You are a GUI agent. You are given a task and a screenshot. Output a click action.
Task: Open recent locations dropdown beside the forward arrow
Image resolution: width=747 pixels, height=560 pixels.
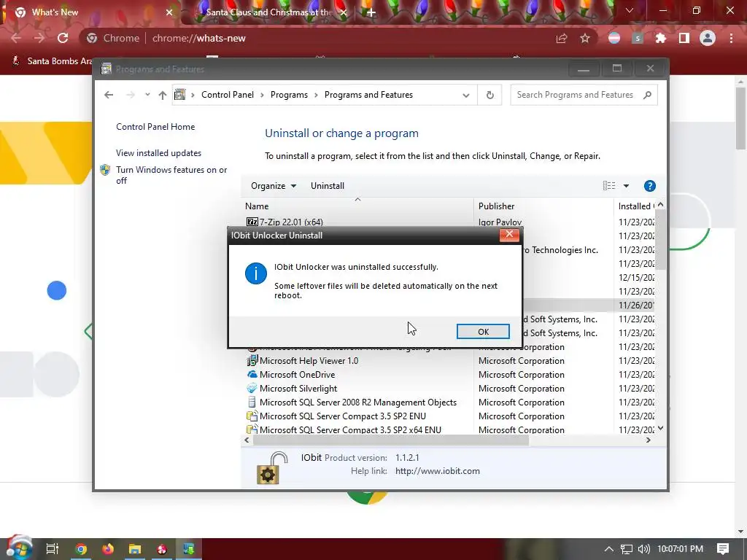click(x=147, y=95)
